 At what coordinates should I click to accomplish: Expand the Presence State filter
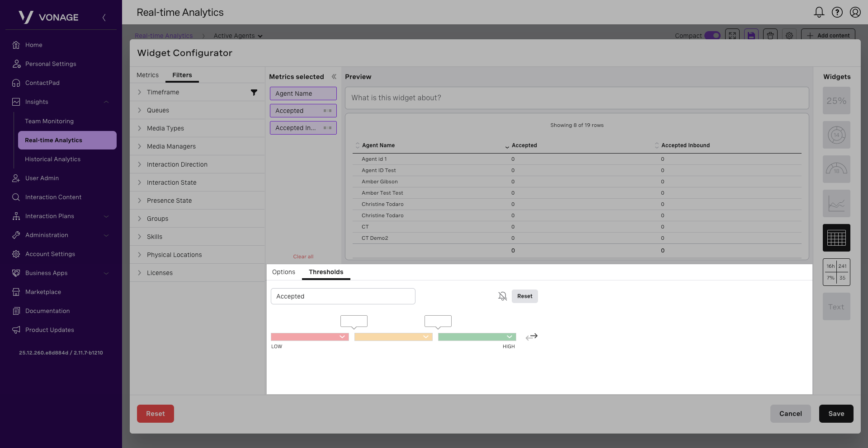point(169,201)
